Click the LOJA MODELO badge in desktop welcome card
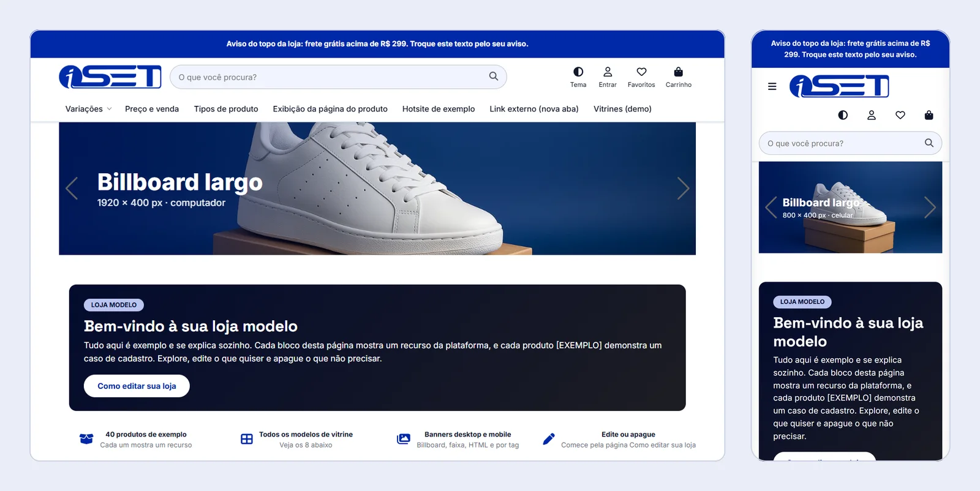The width and height of the screenshot is (980, 491). point(114,305)
